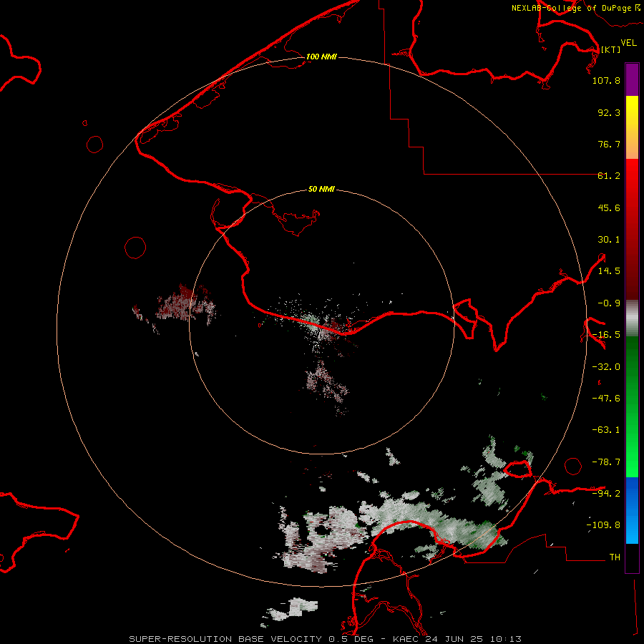Click the TH threshold label
644x644 pixels.
pyautogui.click(x=615, y=557)
